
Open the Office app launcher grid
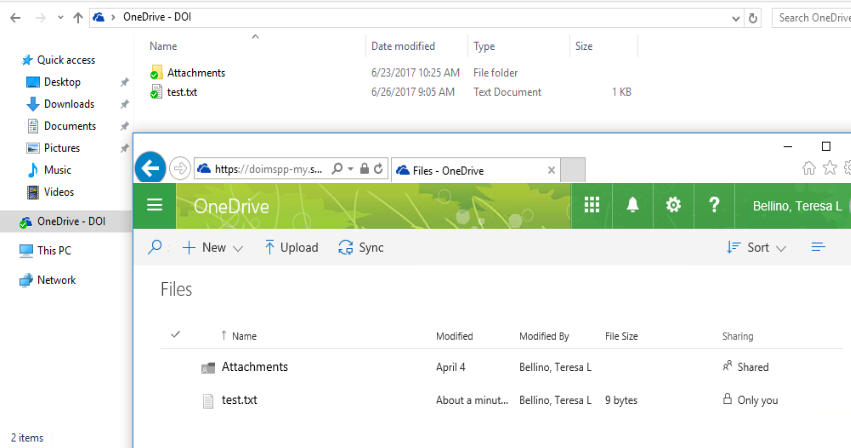(x=592, y=205)
